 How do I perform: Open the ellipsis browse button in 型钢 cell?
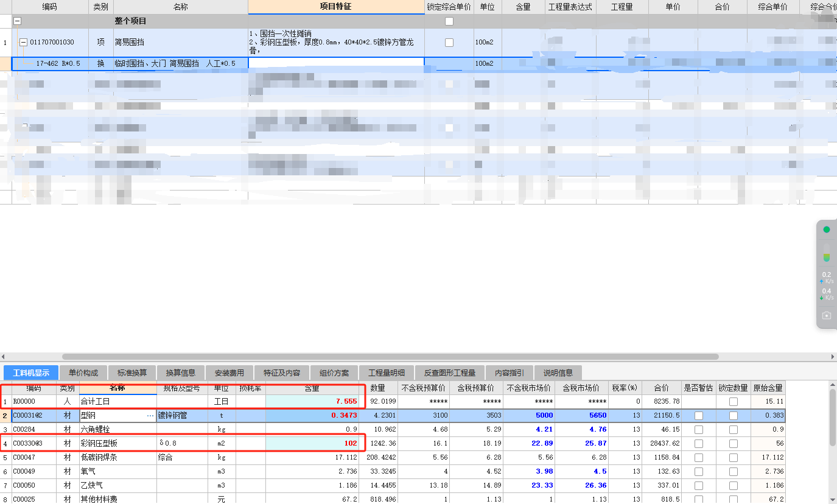150,416
